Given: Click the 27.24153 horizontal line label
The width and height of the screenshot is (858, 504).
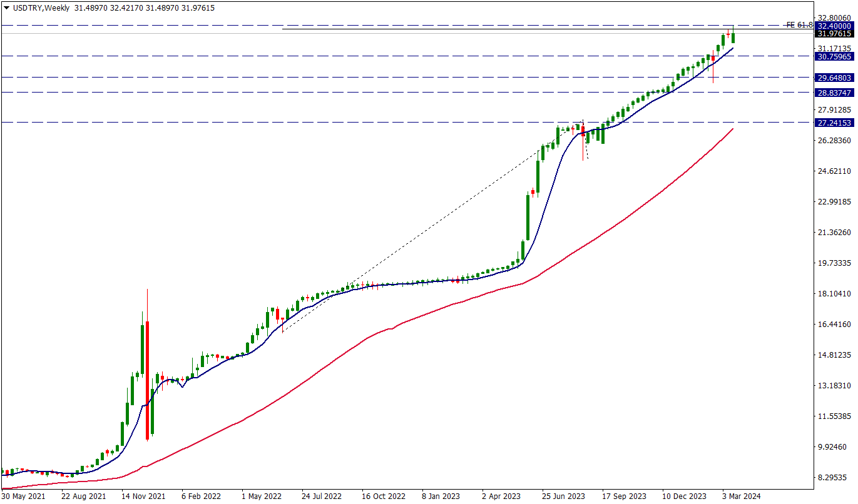Looking at the screenshot, I should (835, 123).
